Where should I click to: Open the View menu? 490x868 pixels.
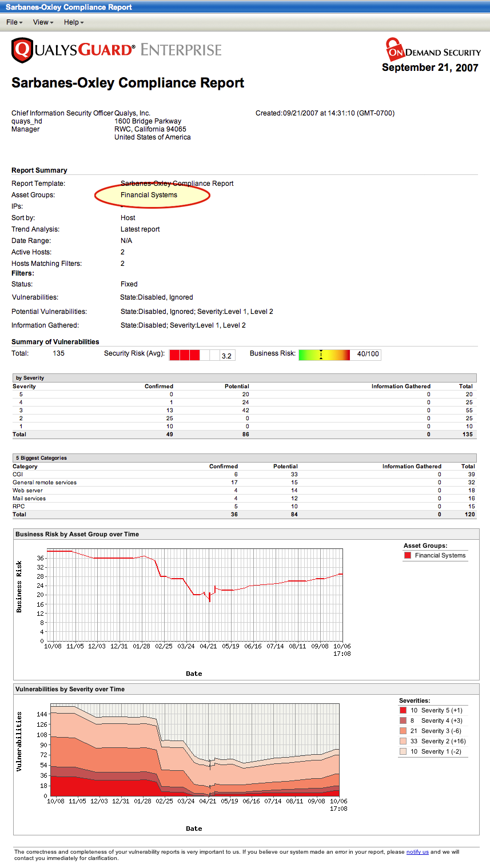coord(43,22)
